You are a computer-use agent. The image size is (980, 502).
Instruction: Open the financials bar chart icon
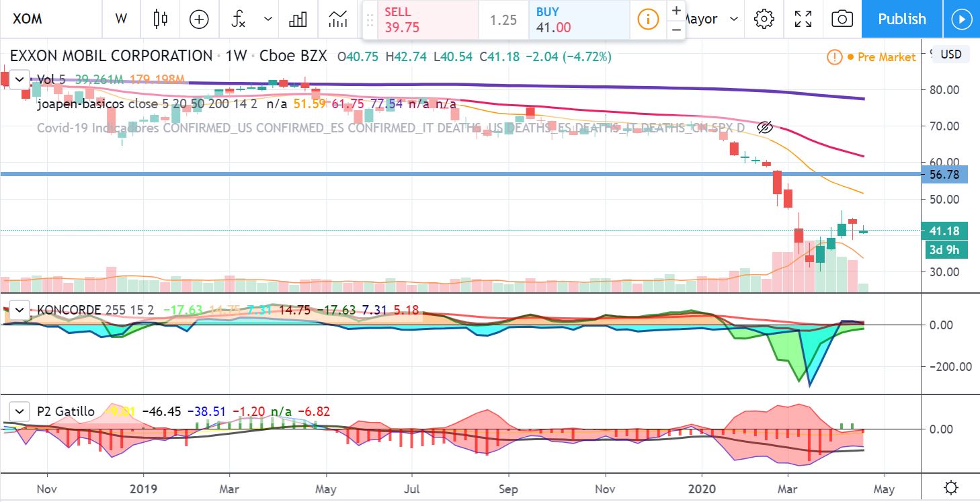click(298, 19)
